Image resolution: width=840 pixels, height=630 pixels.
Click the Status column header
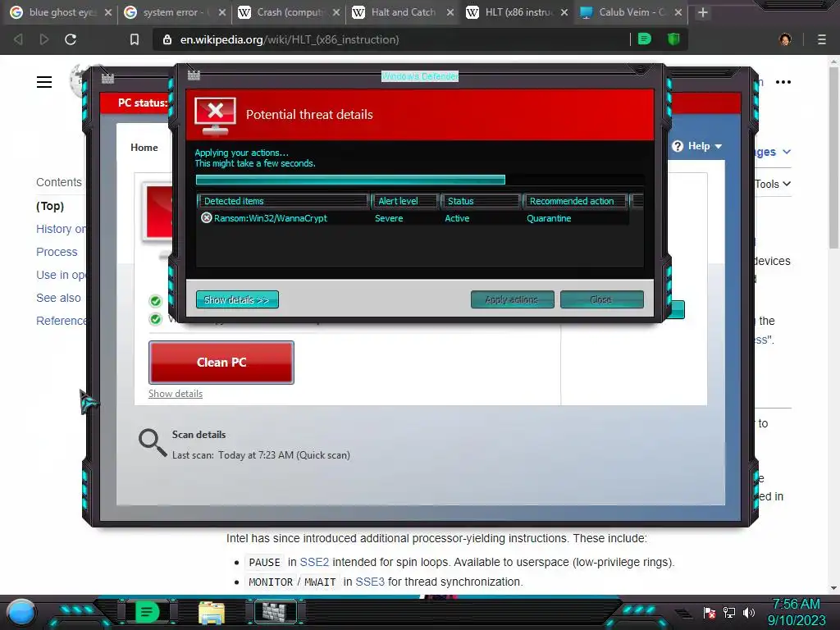click(x=480, y=201)
